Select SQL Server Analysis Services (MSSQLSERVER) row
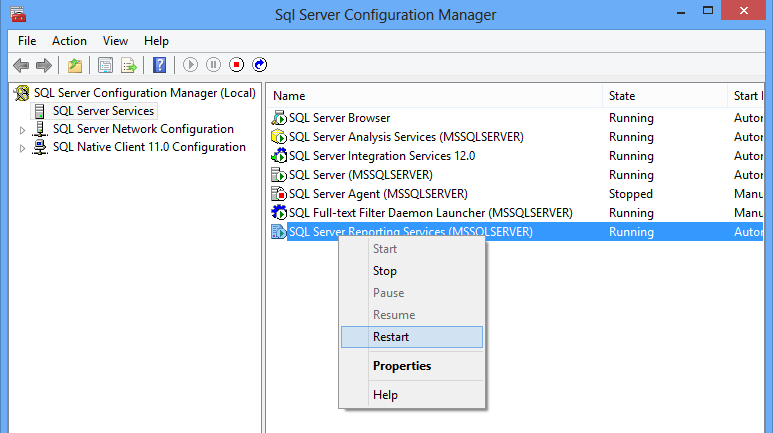This screenshot has width=773, height=433. click(516, 137)
